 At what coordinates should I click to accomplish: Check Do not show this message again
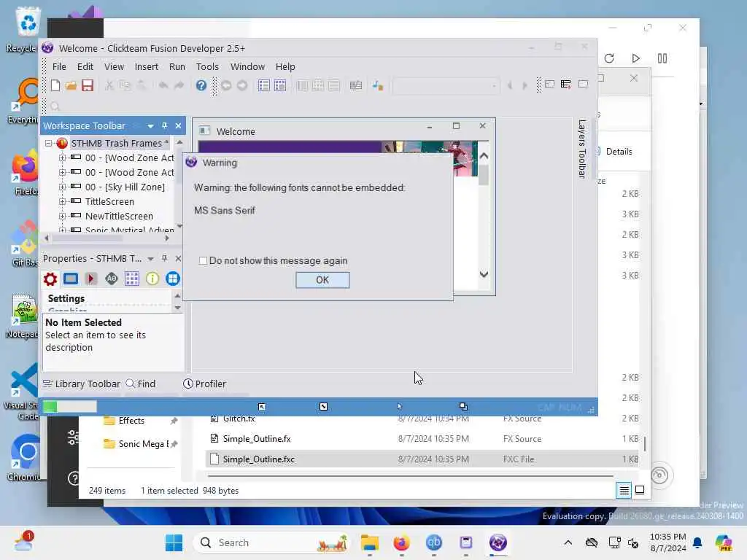pos(204,260)
